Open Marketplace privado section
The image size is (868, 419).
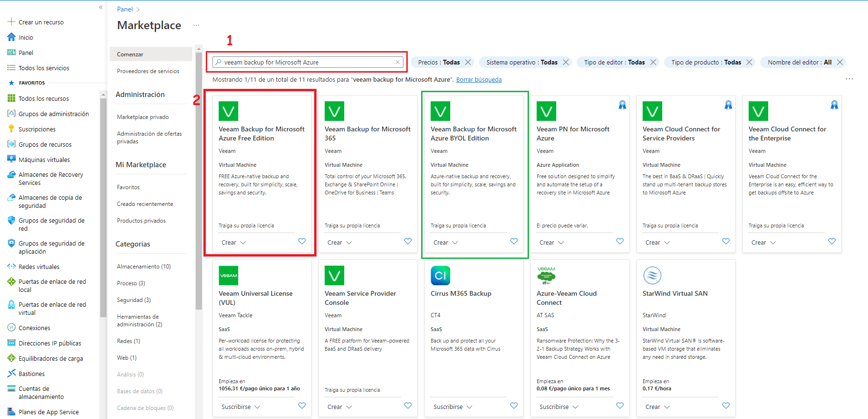click(143, 117)
